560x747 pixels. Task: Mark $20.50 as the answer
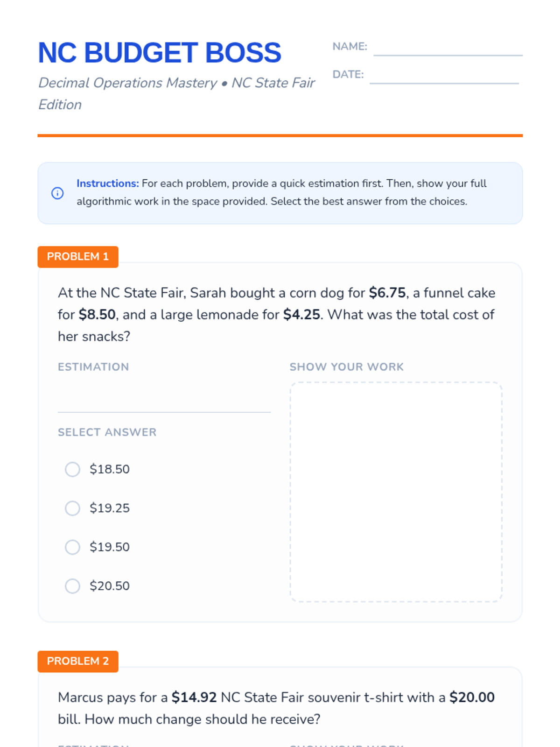(72, 586)
